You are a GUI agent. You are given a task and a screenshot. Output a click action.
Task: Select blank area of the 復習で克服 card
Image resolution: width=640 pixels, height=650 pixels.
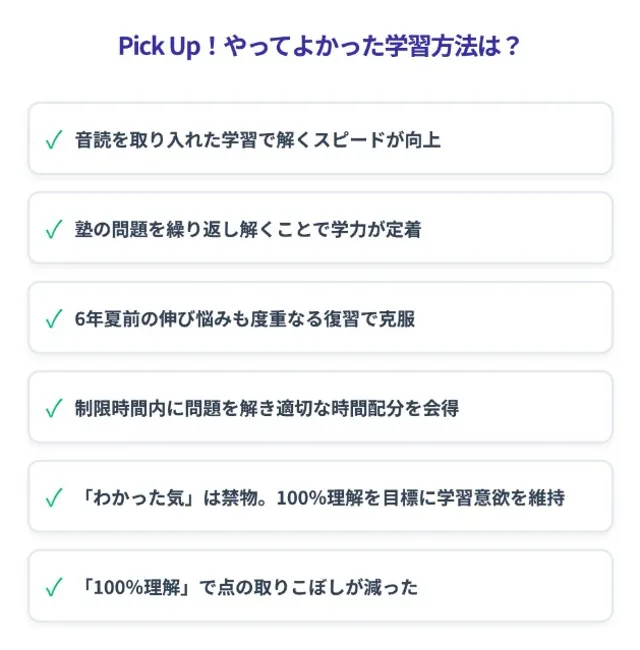tap(514, 318)
